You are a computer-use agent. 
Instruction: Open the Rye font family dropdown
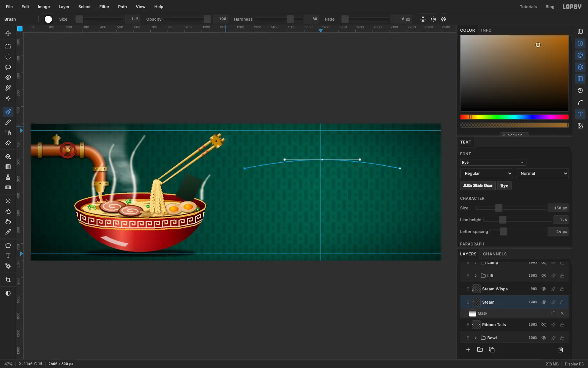(493, 162)
